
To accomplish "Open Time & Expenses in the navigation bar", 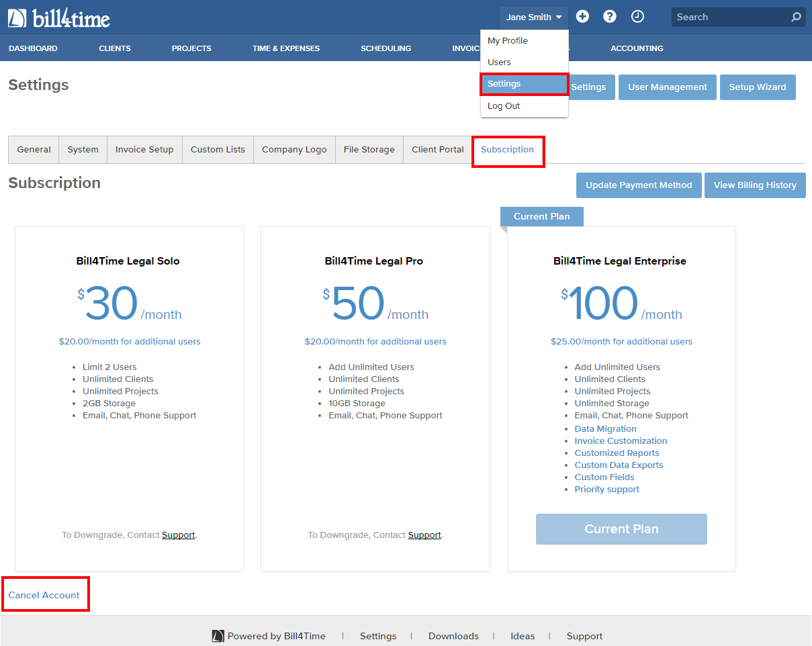I will 286,48.
